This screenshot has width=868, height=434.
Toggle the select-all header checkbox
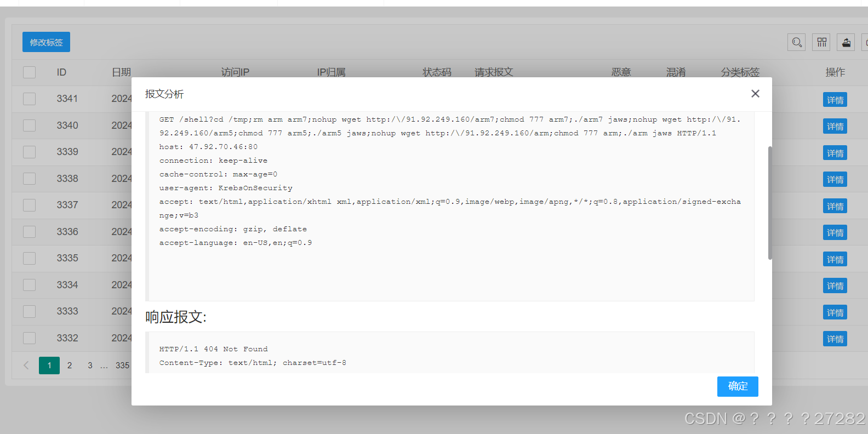[30, 72]
